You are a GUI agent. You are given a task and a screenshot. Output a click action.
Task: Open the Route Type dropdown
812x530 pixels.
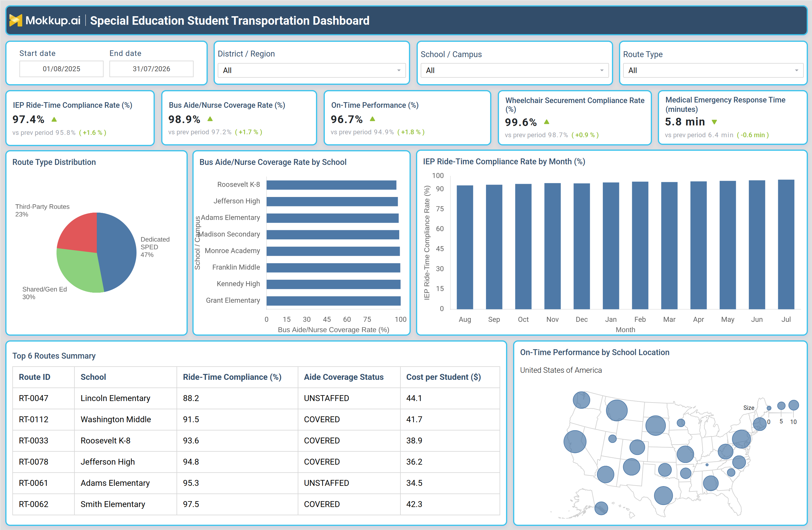(713, 70)
